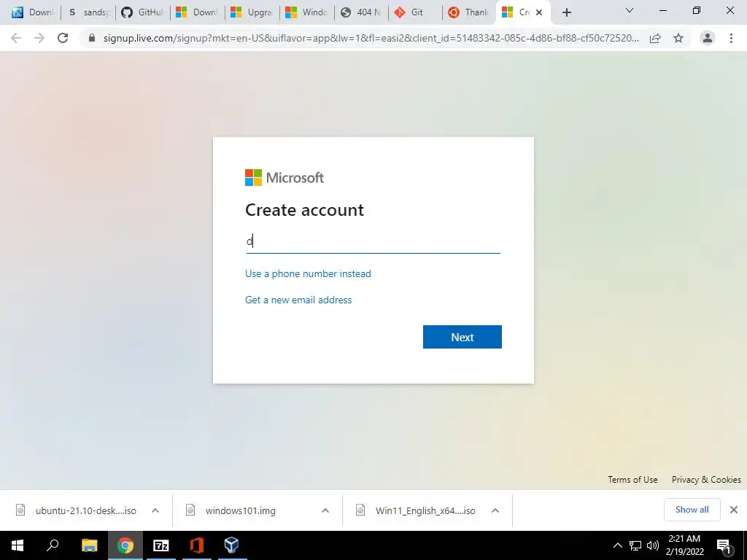Open VirtualBox from taskbar
The width and height of the screenshot is (747, 560).
coord(231,545)
